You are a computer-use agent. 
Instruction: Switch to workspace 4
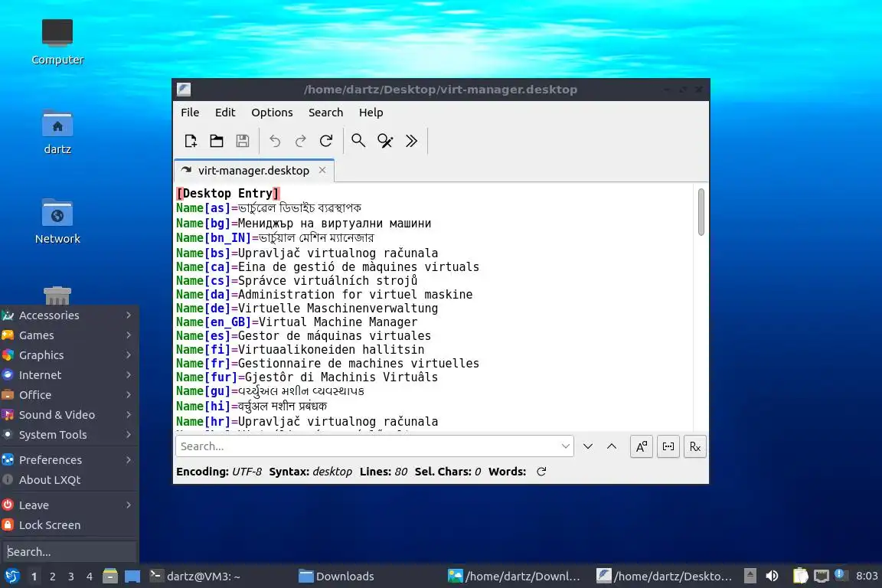[90, 577]
